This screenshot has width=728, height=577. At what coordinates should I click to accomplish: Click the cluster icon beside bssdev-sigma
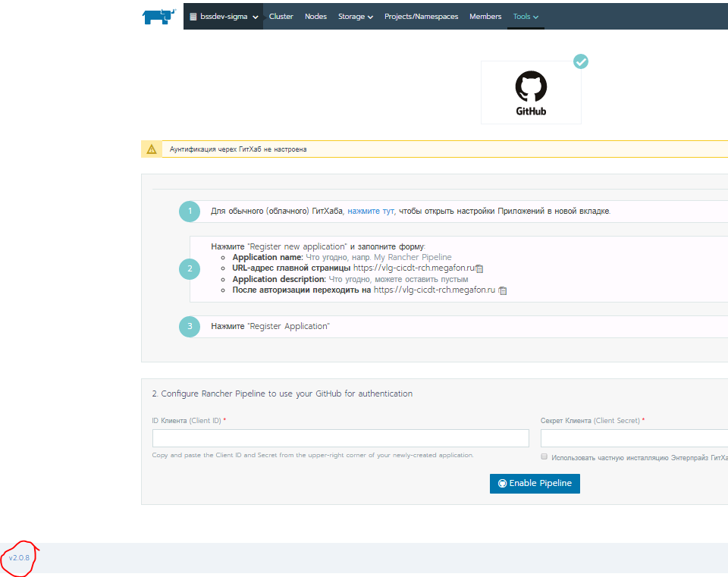195,16
